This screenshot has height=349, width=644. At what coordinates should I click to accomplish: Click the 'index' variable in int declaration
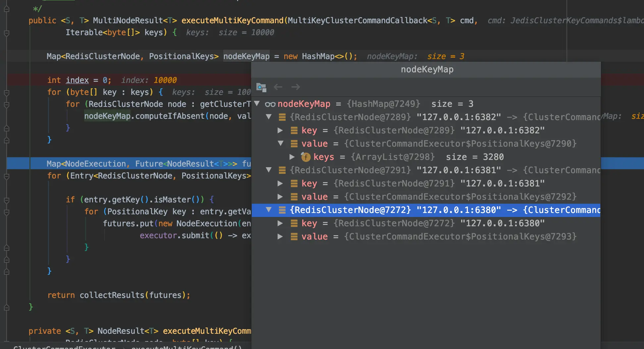[x=77, y=80]
